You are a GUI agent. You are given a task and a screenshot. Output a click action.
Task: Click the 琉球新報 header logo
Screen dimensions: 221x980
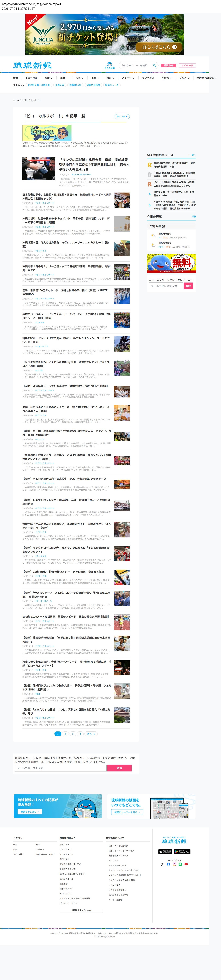click(32, 65)
